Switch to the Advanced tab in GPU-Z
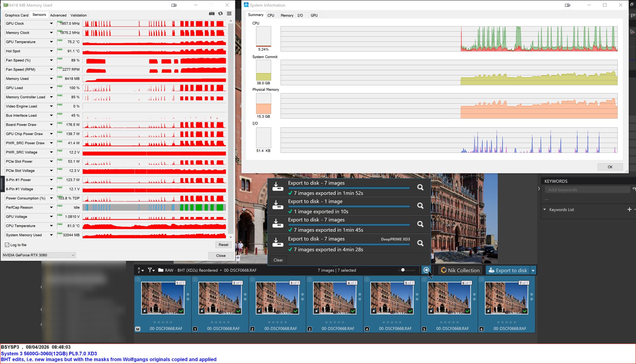The height and width of the screenshot is (364, 636). [58, 15]
